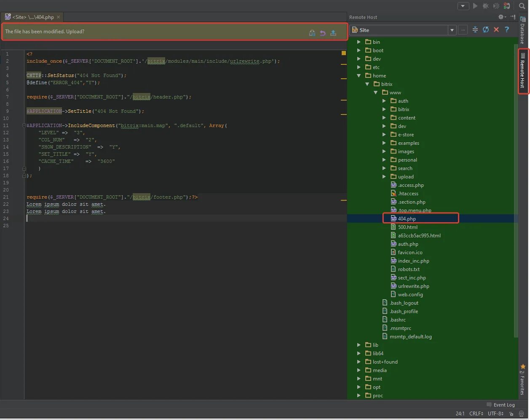Screen dimensions: 530x420
Task: Toggle file read-only lock icon
Action: 511,414
